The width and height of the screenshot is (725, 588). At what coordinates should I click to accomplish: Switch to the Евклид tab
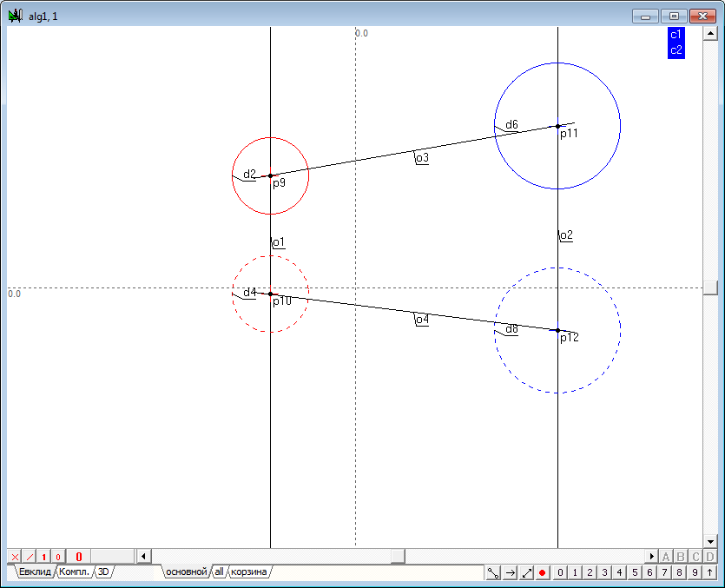point(35,571)
